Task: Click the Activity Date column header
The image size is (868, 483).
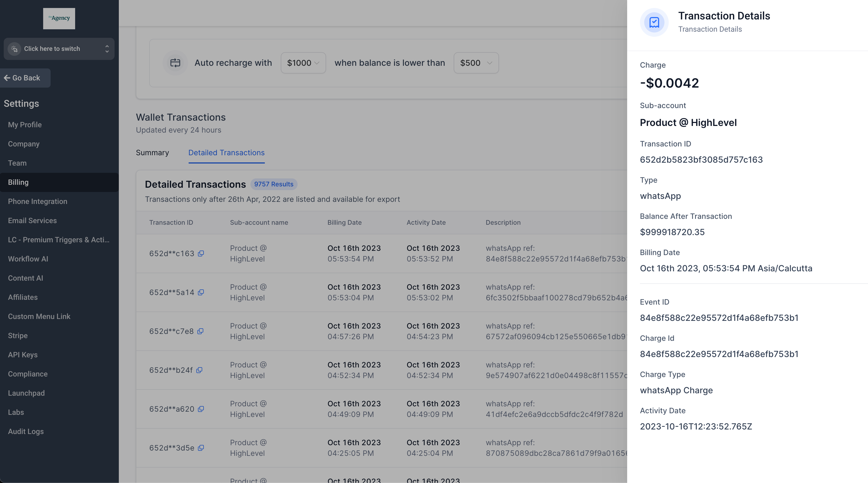Action: point(426,222)
